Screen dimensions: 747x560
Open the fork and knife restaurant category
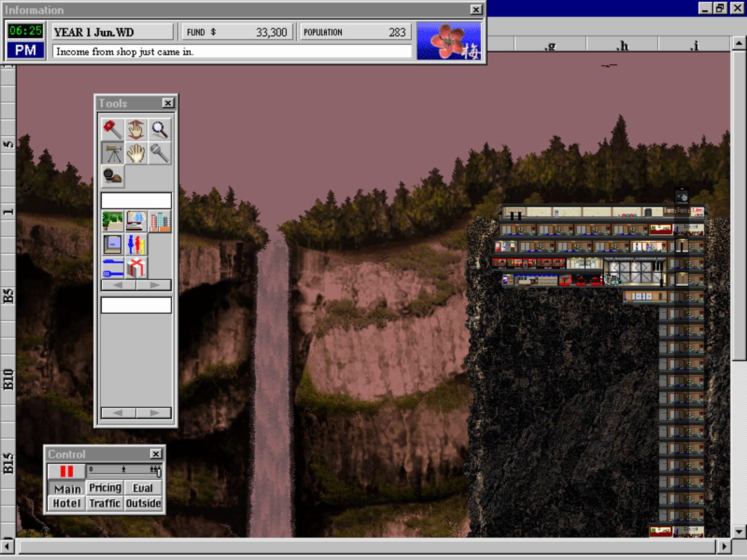click(x=113, y=268)
